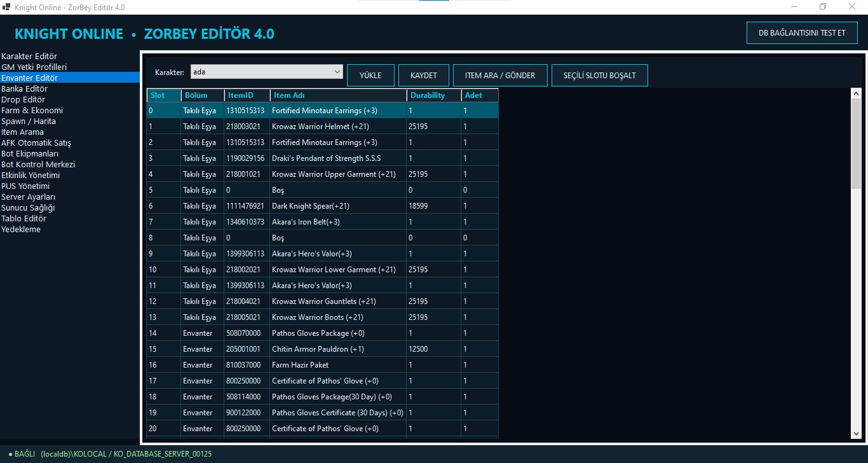The image size is (868, 463).
Task: Select Krowaz Warrior Upper Garment (+21)
Action: click(323, 174)
